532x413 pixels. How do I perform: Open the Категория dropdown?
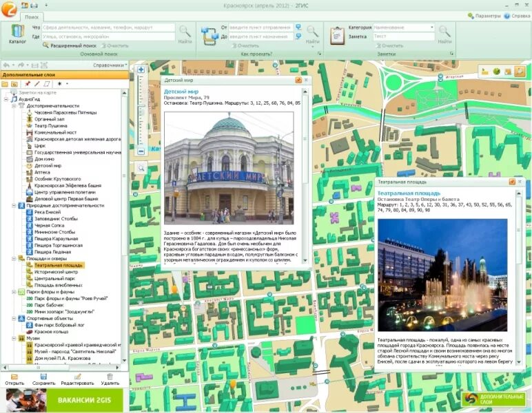(432, 27)
